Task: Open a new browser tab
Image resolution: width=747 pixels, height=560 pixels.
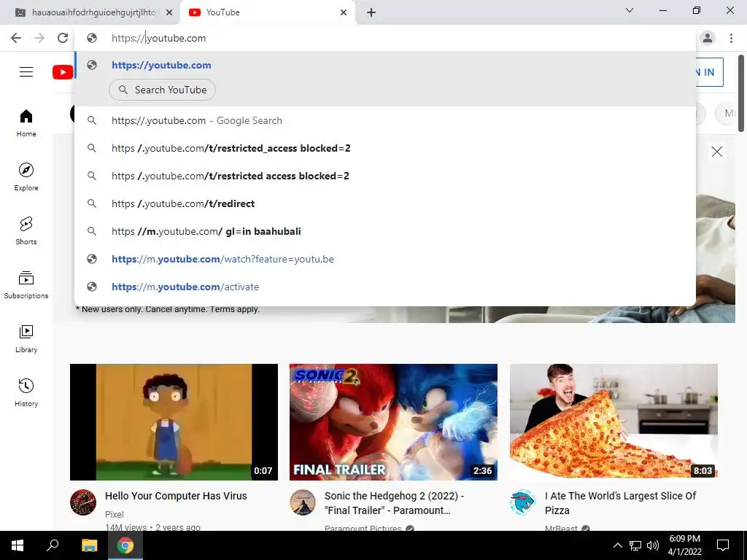Action: 371,12
